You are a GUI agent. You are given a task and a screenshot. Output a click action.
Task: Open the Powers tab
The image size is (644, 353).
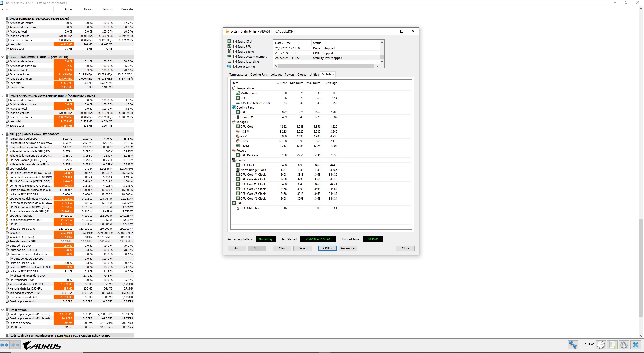pos(289,74)
